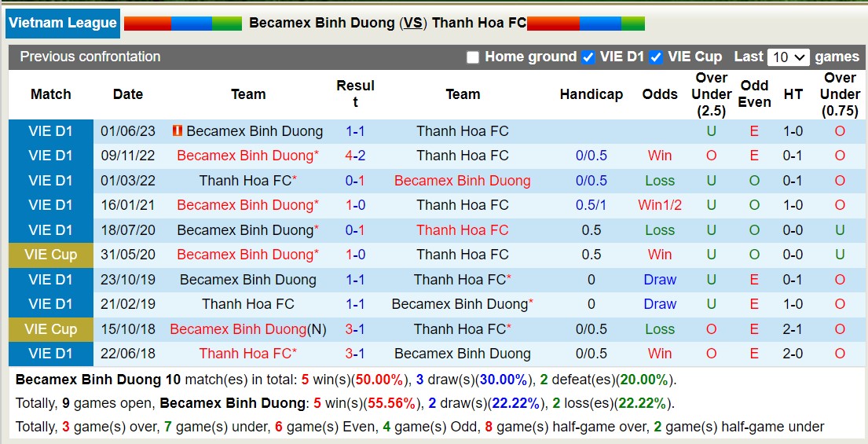Select the Match column header
This screenshot has width=868, height=444.
[51, 94]
